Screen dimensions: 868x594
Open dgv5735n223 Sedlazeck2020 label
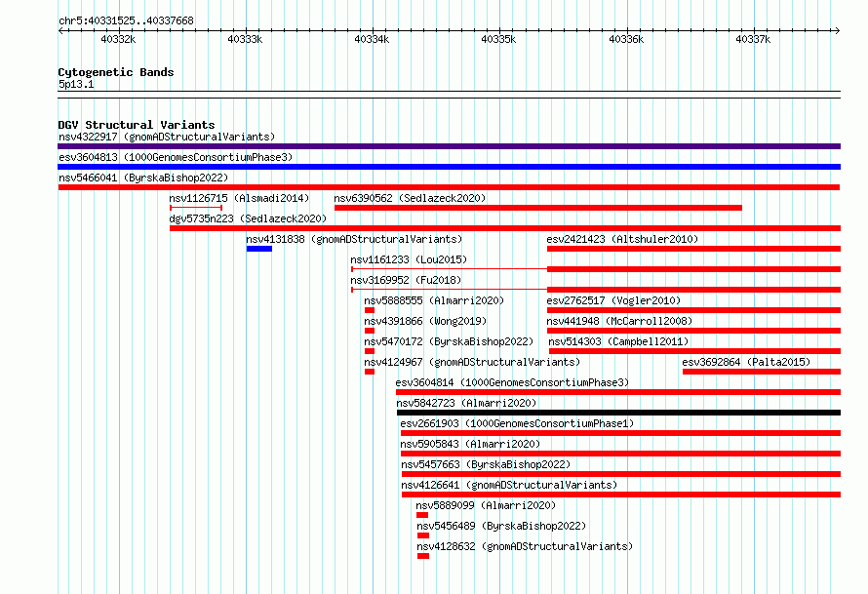click(248, 218)
